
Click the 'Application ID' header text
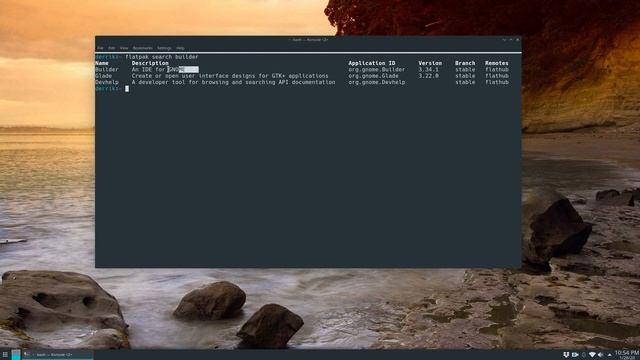(x=372, y=63)
